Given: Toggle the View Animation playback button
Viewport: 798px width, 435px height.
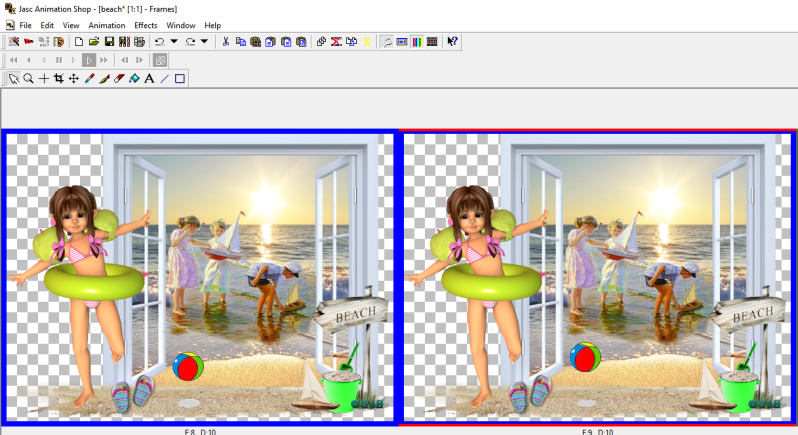Looking at the screenshot, I should click(x=160, y=60).
